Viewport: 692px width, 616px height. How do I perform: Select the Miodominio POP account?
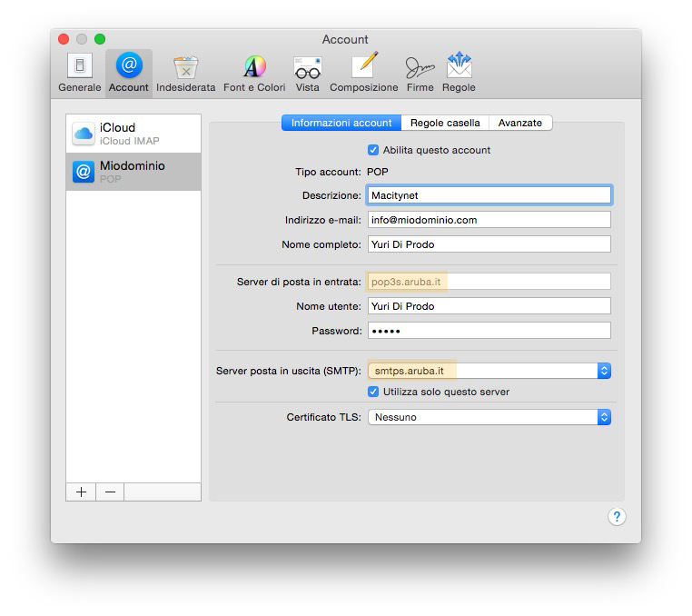pyautogui.click(x=133, y=172)
